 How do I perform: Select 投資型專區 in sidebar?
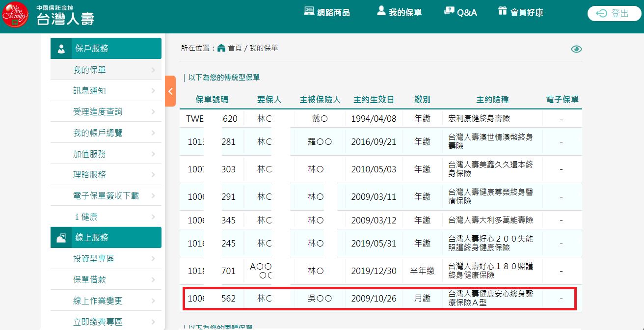tap(106, 259)
